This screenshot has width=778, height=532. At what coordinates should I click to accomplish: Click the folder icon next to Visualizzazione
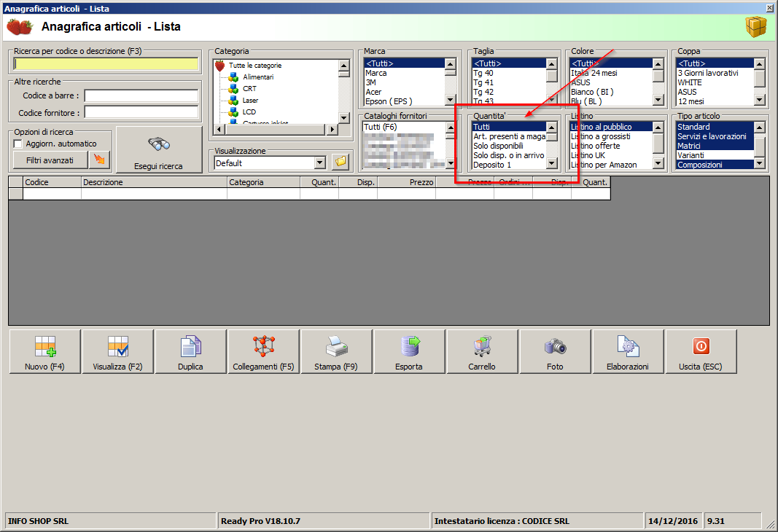click(341, 162)
